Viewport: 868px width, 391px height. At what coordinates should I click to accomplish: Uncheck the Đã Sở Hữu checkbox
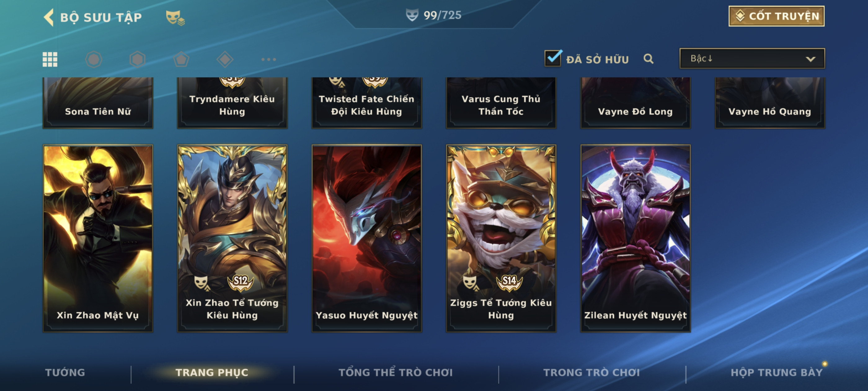click(553, 58)
